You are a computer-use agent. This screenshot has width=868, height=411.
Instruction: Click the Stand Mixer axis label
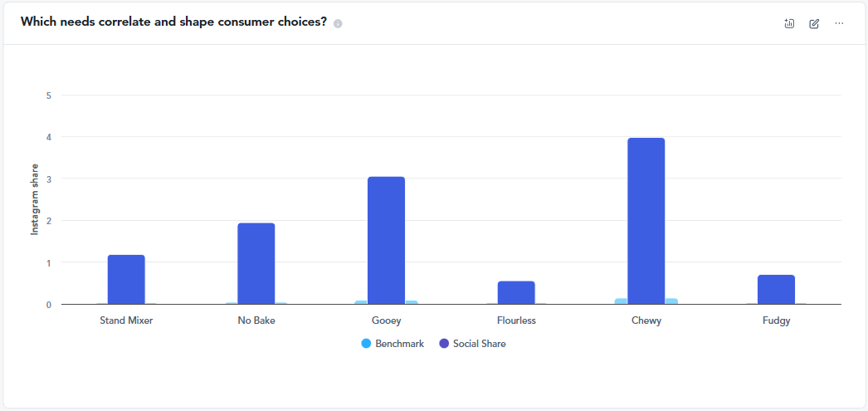[x=126, y=320]
